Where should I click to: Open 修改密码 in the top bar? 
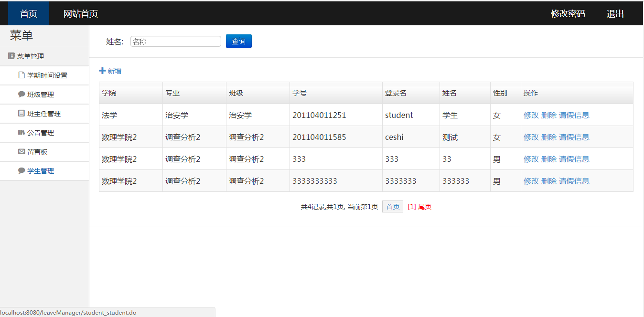pos(568,14)
